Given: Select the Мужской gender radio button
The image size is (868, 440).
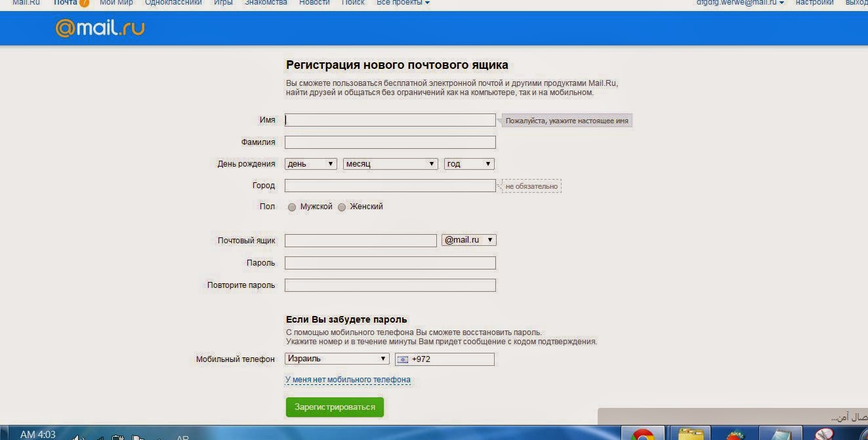Looking at the screenshot, I should pos(292,207).
